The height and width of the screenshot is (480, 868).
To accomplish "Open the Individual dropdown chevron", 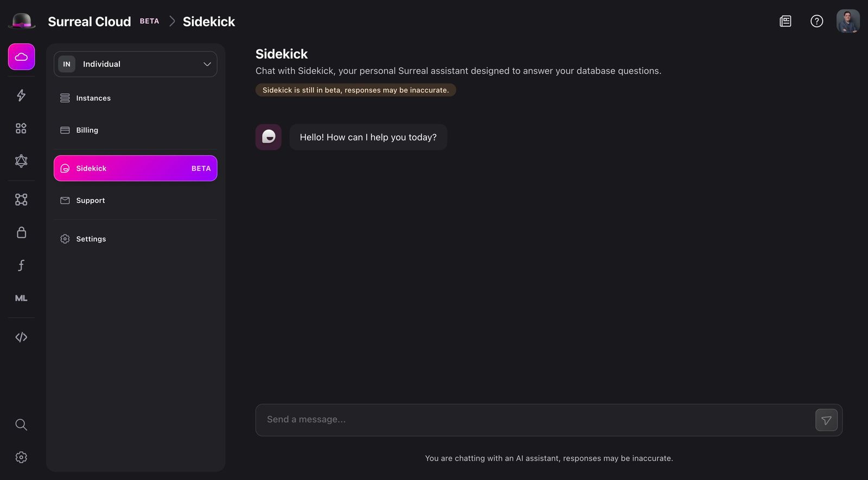I will point(207,64).
